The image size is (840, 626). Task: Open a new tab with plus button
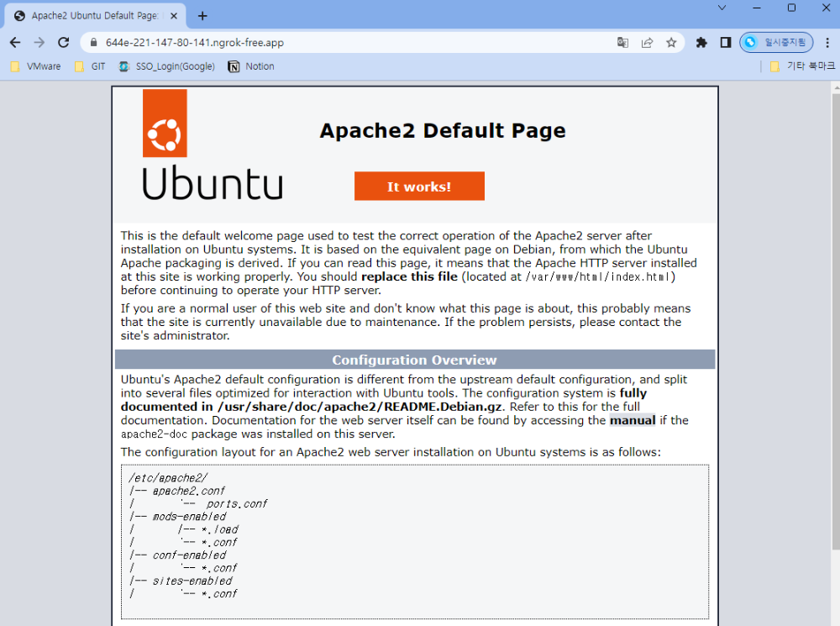pyautogui.click(x=202, y=15)
